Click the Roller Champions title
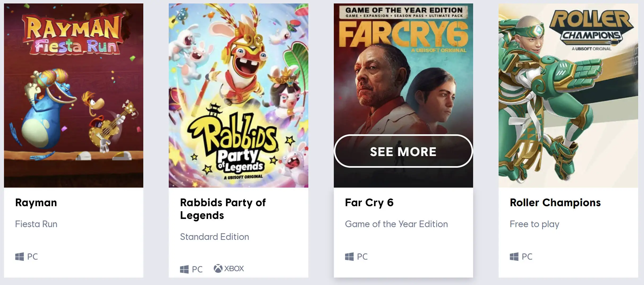The image size is (644, 285). pos(555,203)
